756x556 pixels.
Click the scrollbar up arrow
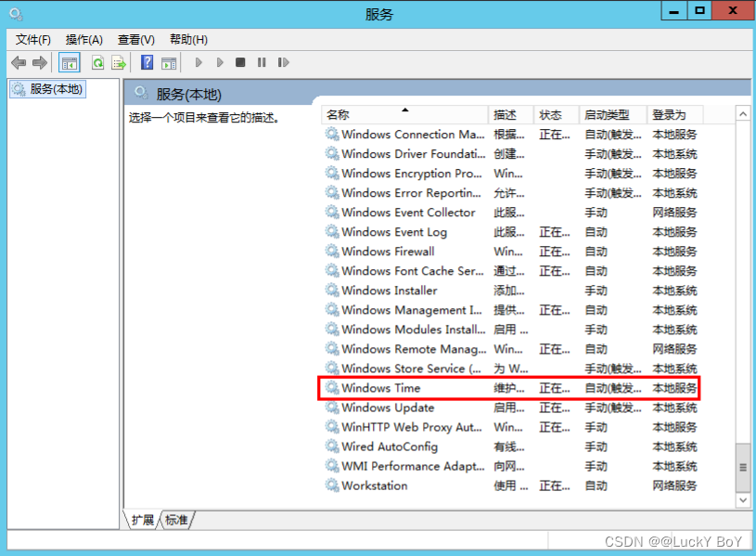743,114
